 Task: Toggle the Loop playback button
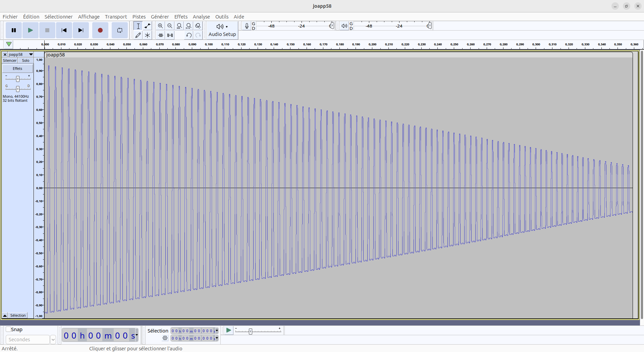119,30
